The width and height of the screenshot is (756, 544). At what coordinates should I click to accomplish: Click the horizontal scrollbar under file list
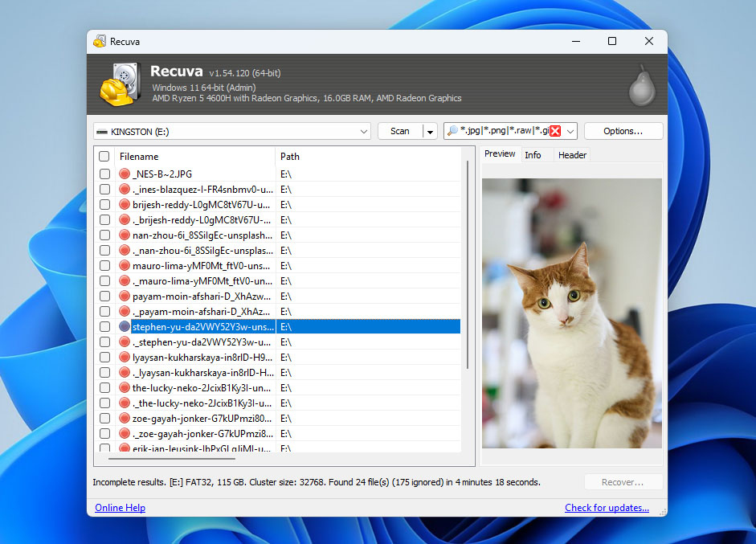171,459
